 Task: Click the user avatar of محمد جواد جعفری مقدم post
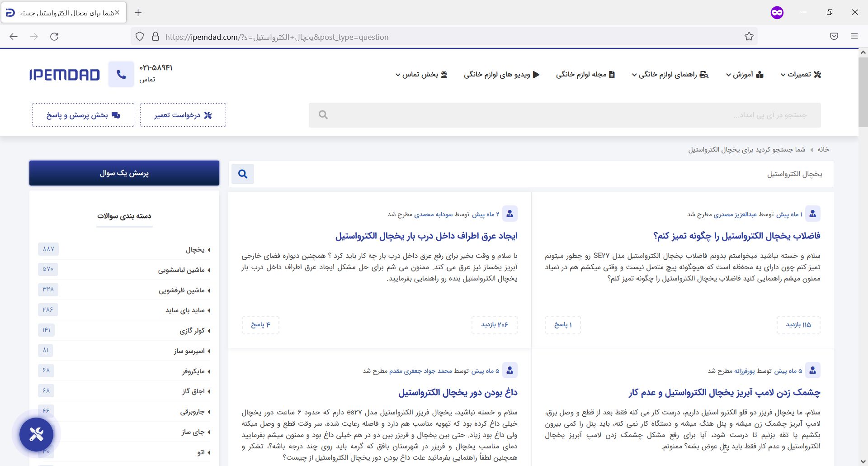510,371
